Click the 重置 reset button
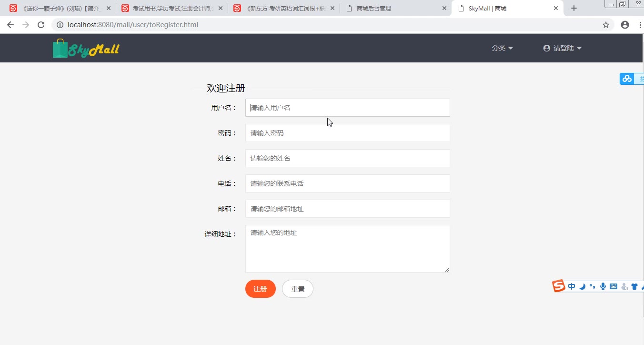Image resolution: width=644 pixels, height=345 pixels. pos(298,289)
